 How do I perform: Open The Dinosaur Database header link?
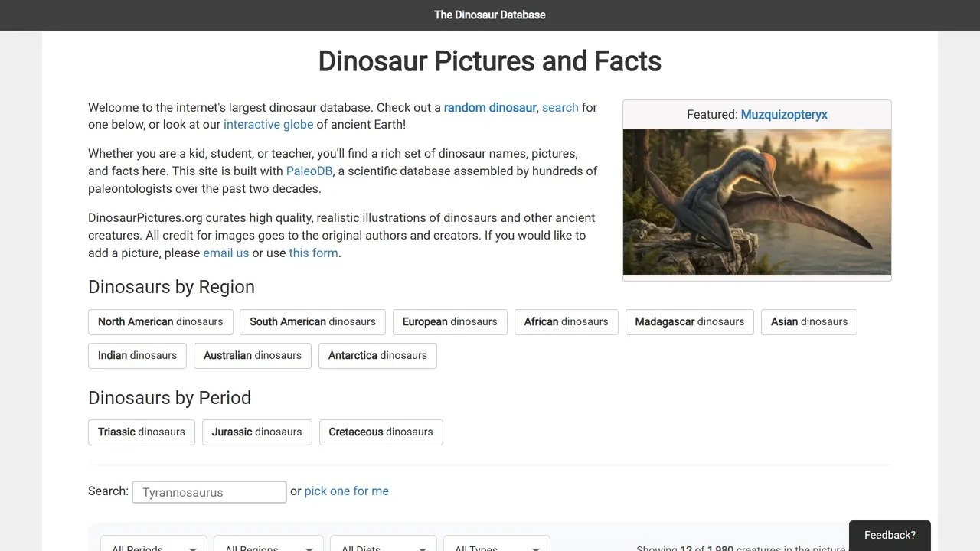tap(490, 15)
